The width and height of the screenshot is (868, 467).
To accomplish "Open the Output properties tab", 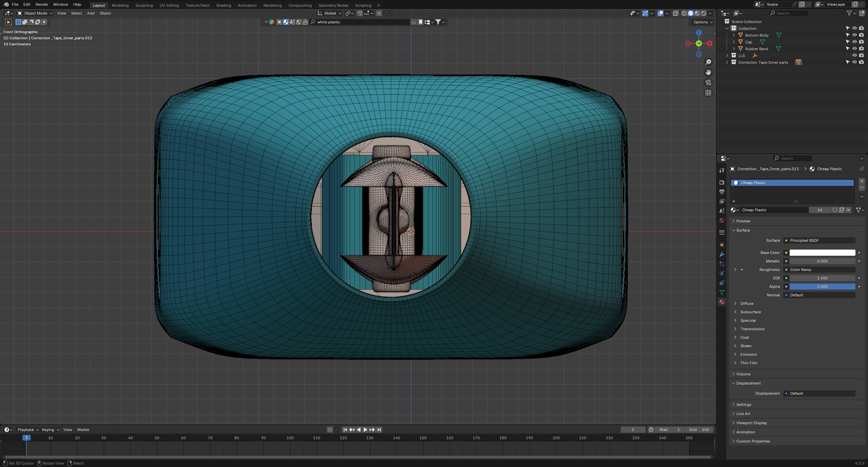I will pyautogui.click(x=722, y=192).
